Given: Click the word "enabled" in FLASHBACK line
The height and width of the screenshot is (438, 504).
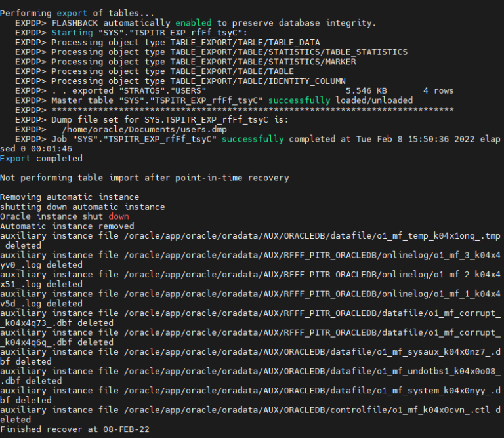Looking at the screenshot, I should pyautogui.click(x=193, y=22).
